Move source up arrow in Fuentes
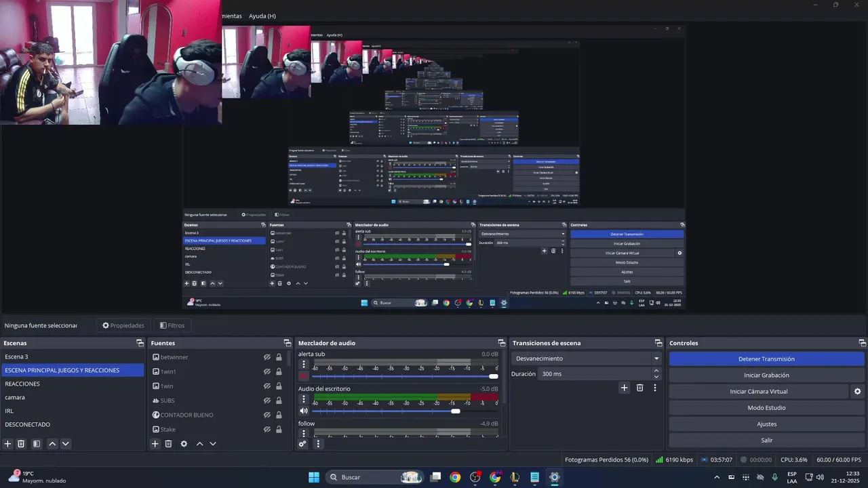 pyautogui.click(x=199, y=444)
